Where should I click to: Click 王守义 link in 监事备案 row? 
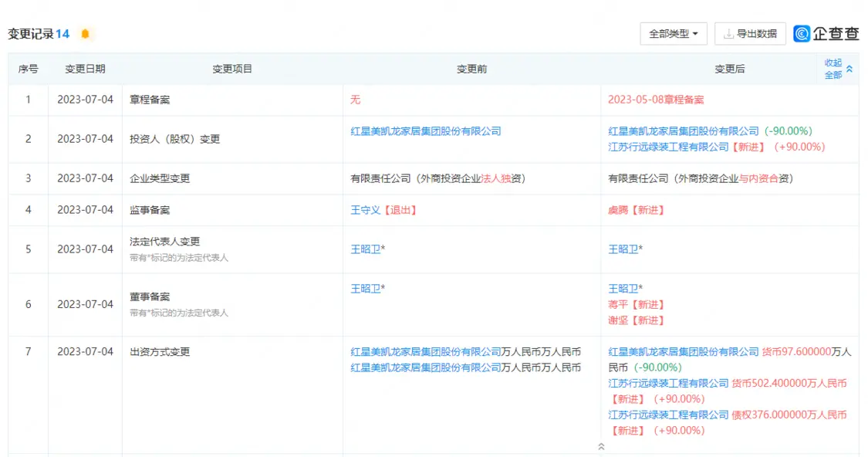tap(366, 210)
